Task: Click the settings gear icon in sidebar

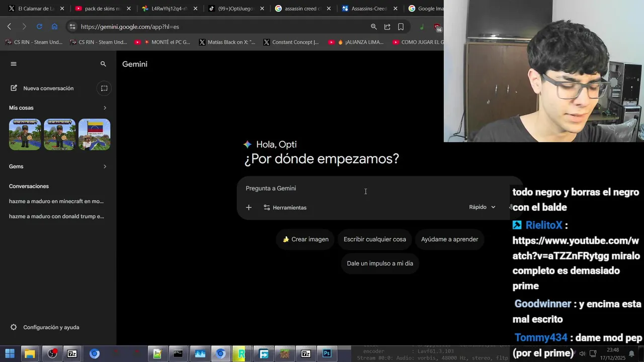Action: coord(14,327)
